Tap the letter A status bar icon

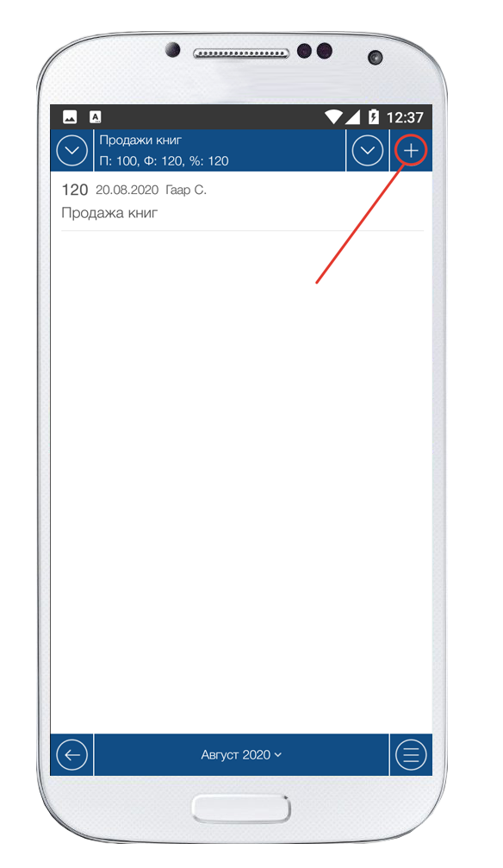[x=96, y=117]
